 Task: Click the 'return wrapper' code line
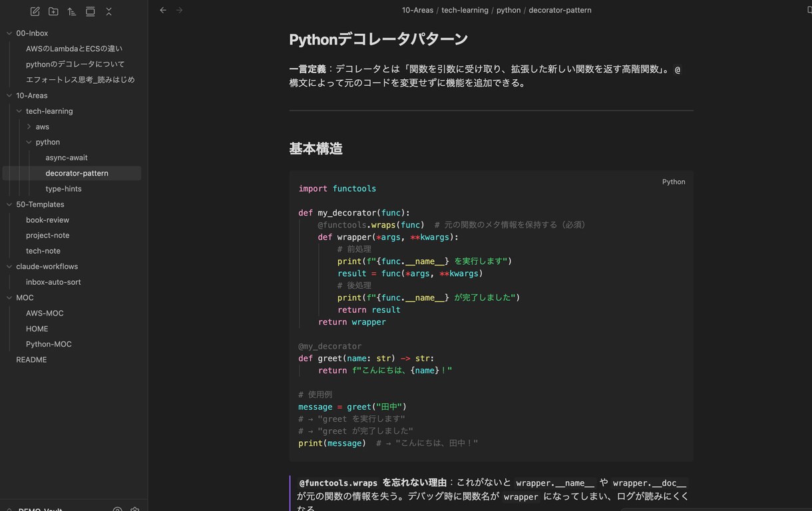(x=352, y=322)
